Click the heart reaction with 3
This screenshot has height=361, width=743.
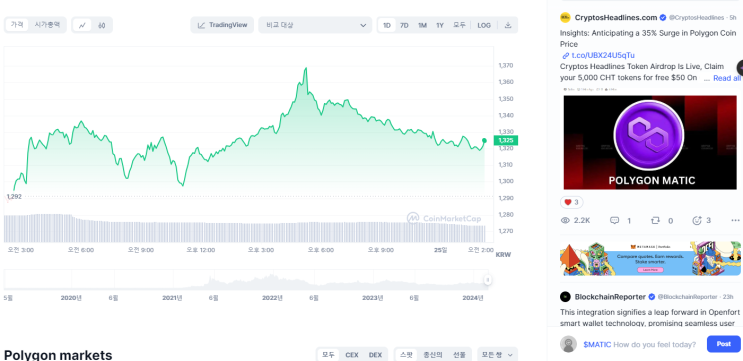(x=571, y=202)
